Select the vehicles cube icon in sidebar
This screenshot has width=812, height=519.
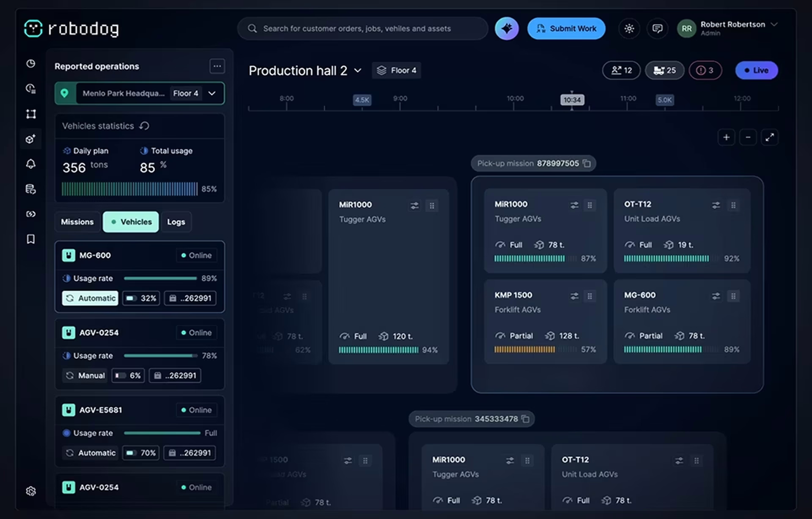31,139
